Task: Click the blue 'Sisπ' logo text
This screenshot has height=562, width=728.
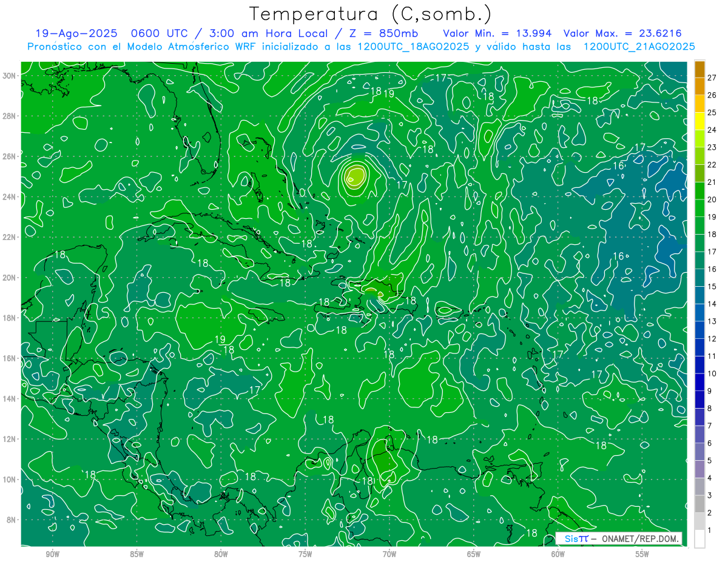Action: pyautogui.click(x=576, y=538)
